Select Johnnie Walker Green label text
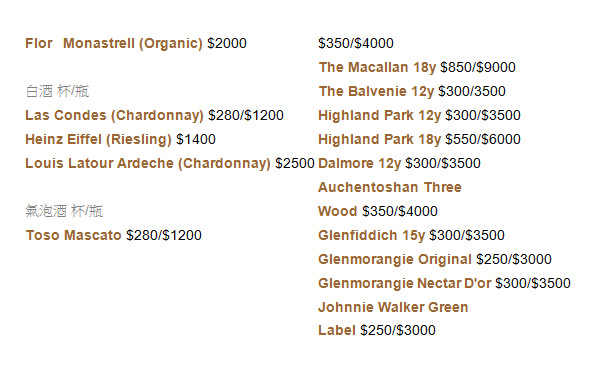Image resolution: width=596 pixels, height=369 pixels. pyautogui.click(x=393, y=307)
